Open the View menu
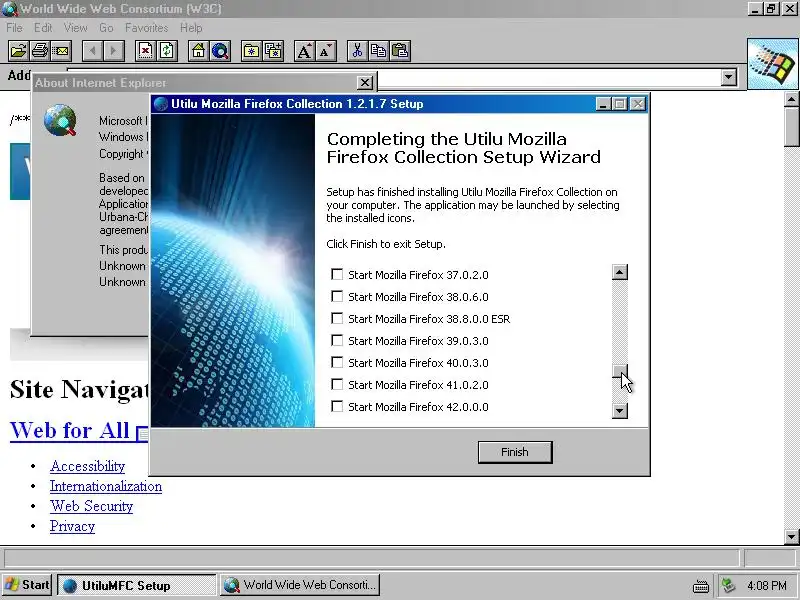Viewport: 800px width, 600px height. click(76, 28)
